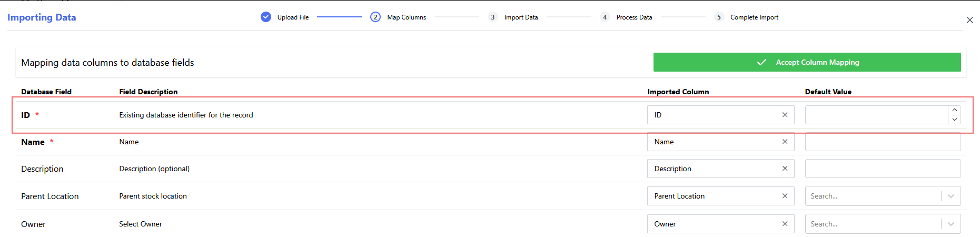
Task: Click the Upload File completed step icon
Action: 266,17
